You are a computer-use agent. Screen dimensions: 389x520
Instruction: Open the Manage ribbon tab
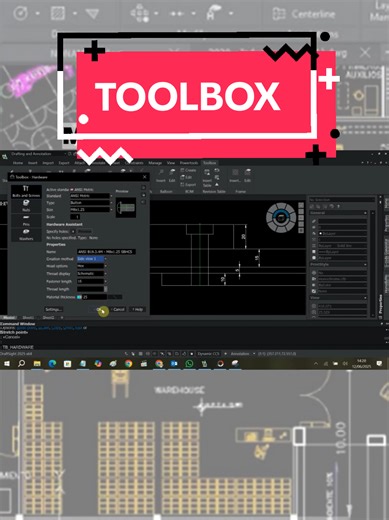pos(155,163)
